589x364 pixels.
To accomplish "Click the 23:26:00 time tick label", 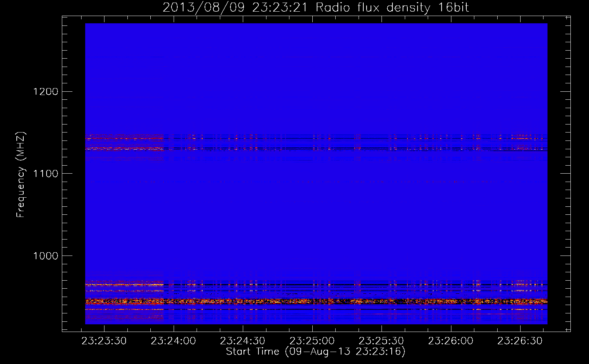I will 451,341.
